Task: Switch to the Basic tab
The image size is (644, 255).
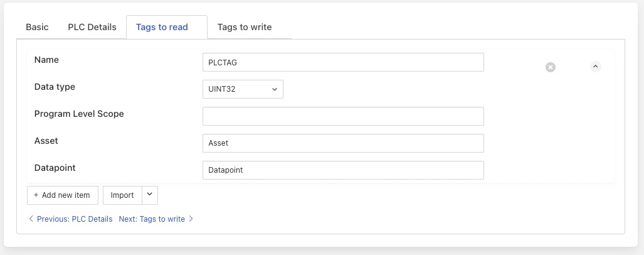Action: coord(37,27)
